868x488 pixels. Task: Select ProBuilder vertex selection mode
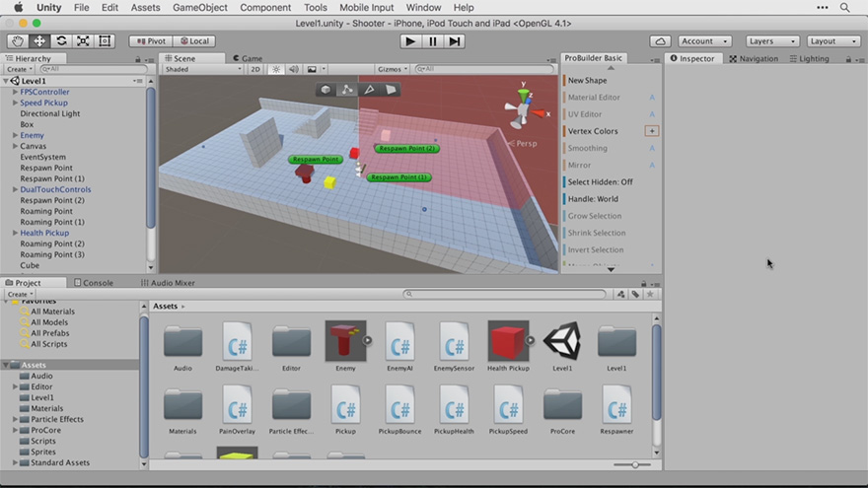point(347,89)
